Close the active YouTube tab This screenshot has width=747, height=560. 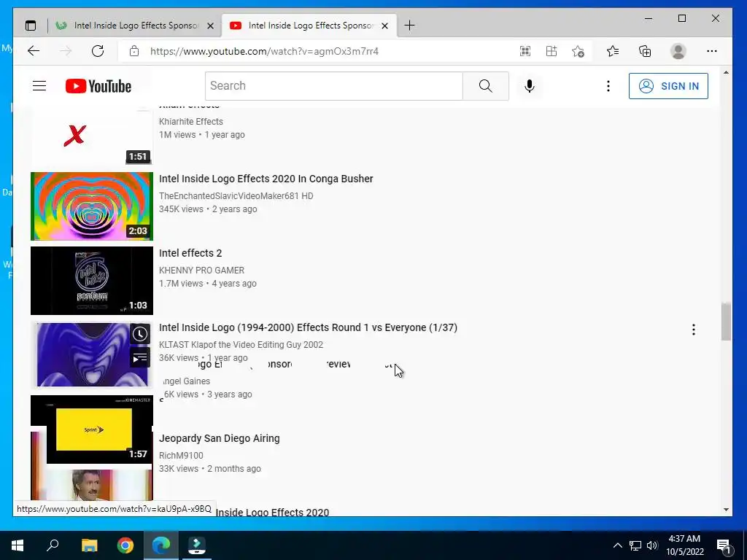pyautogui.click(x=385, y=26)
